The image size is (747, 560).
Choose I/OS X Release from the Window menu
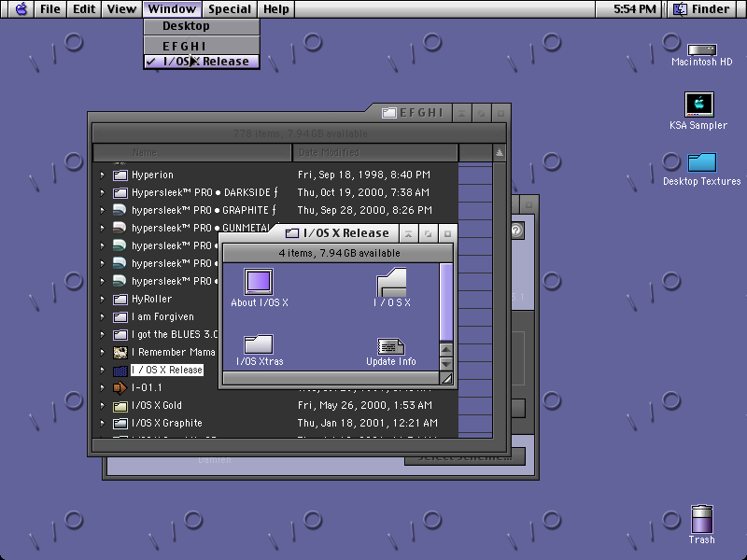pos(202,62)
